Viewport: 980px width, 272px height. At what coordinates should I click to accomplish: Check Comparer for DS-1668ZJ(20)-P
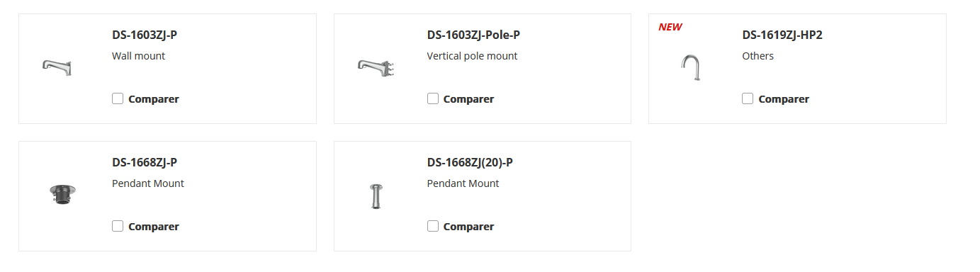[x=433, y=226]
